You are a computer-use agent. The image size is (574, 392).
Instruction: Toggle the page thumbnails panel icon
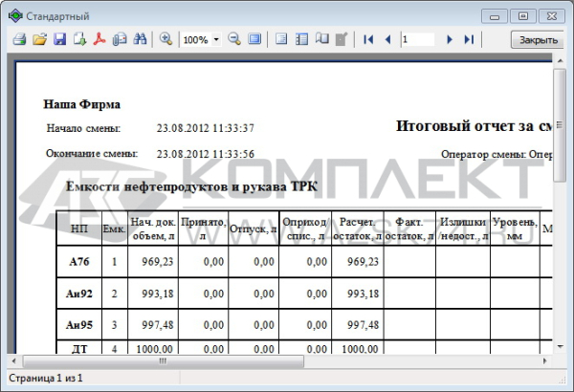(301, 39)
